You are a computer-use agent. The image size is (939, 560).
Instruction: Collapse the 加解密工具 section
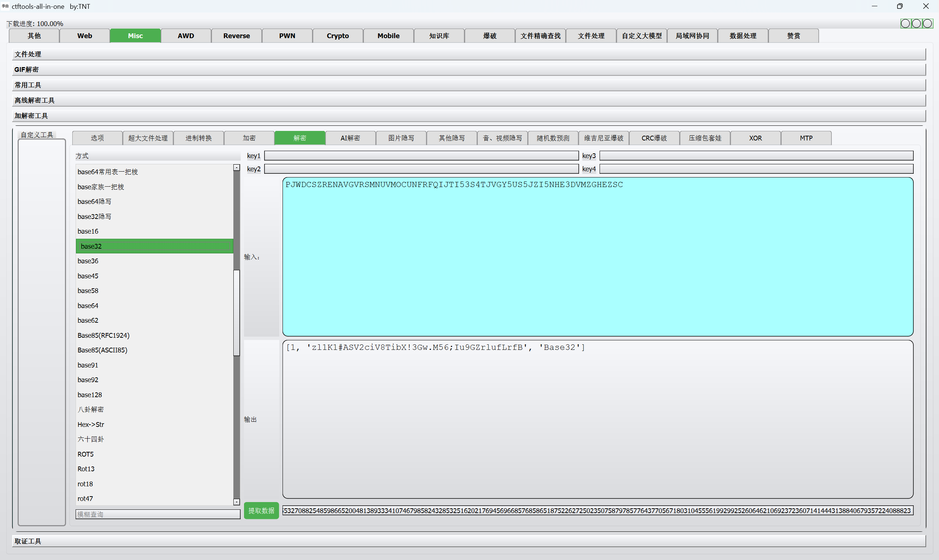[x=469, y=116]
